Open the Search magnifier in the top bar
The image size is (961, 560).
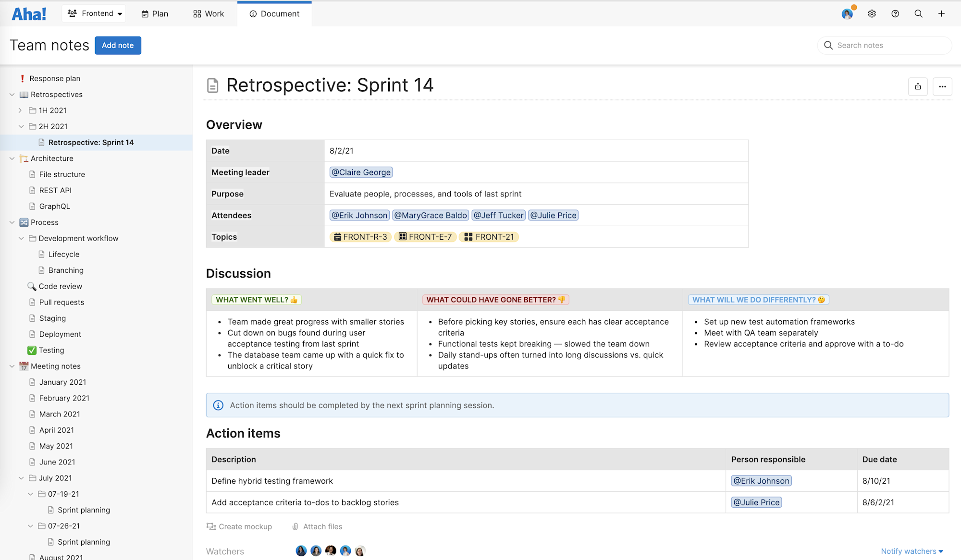pos(918,13)
